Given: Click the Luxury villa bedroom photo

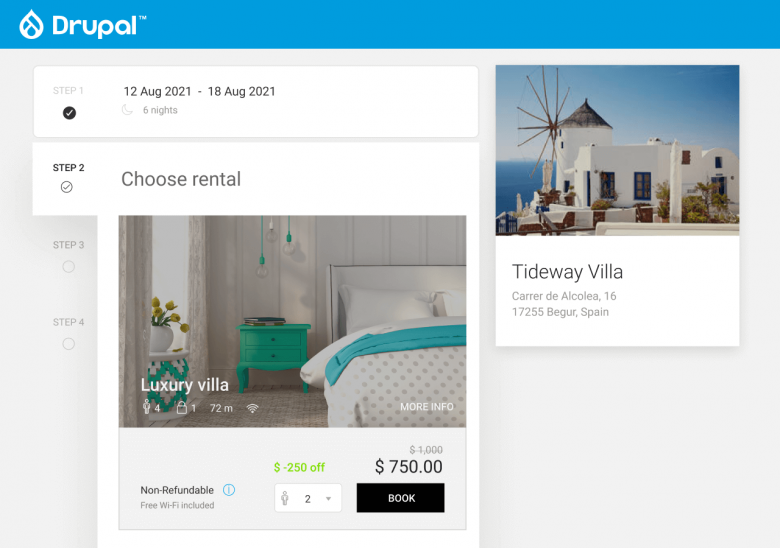Looking at the screenshot, I should pos(292,321).
